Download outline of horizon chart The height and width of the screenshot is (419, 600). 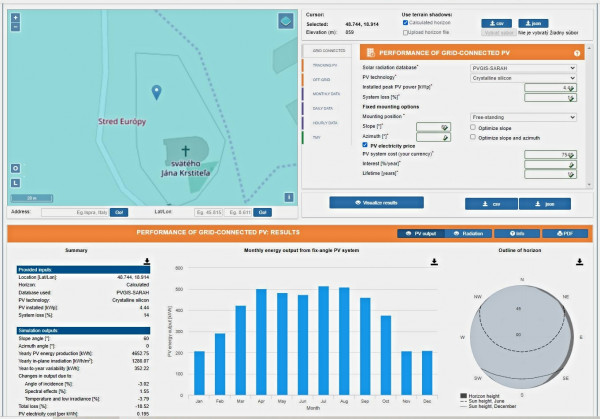coord(579,261)
